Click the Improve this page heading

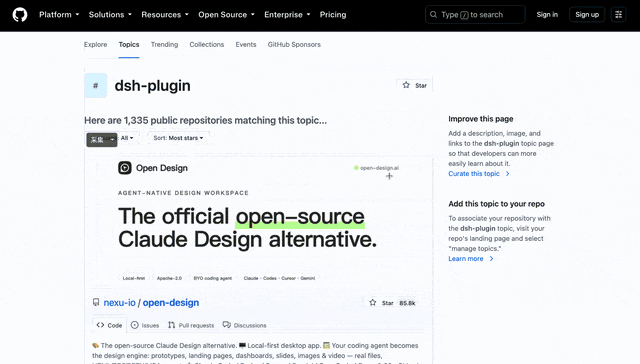coord(481,119)
